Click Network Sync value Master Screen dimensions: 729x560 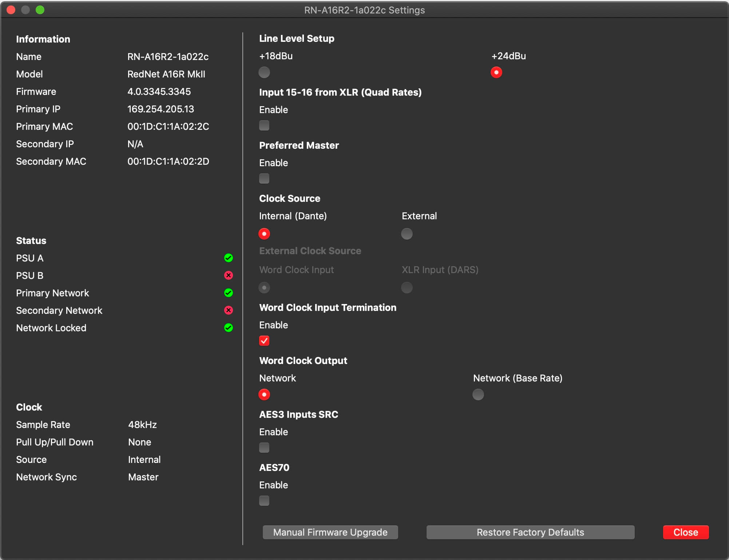coord(143,477)
